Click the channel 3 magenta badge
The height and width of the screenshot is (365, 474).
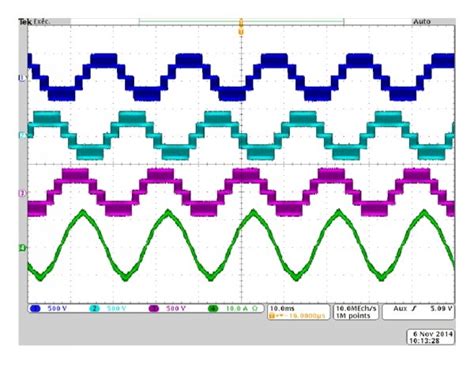tap(154, 308)
